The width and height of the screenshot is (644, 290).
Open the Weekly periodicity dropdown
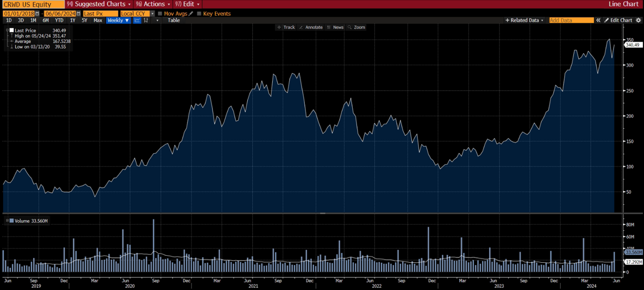[118, 21]
